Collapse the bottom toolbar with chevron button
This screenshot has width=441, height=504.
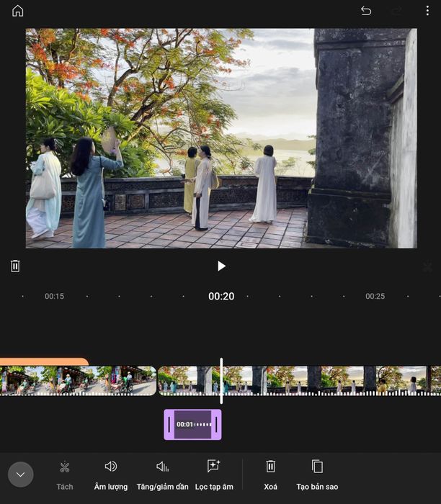pyautogui.click(x=21, y=474)
